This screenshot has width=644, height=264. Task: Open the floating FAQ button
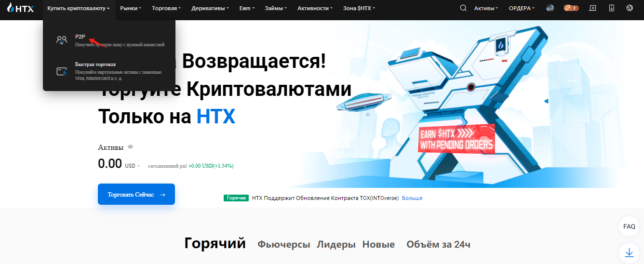pyautogui.click(x=629, y=226)
